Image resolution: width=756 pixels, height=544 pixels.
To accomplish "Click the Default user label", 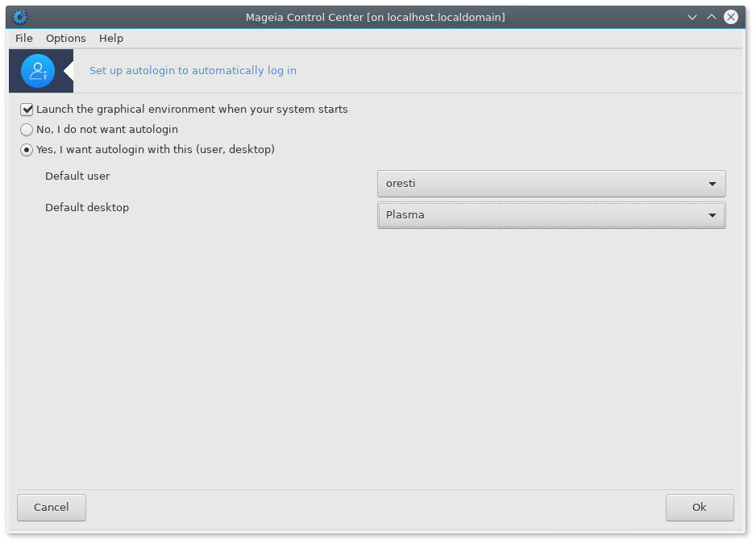I will pyautogui.click(x=77, y=176).
